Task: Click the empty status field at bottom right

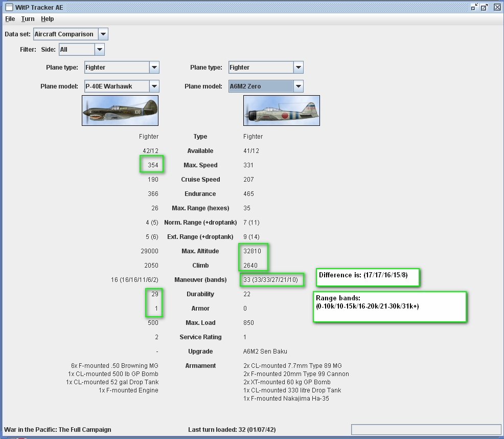Action: [426, 429]
